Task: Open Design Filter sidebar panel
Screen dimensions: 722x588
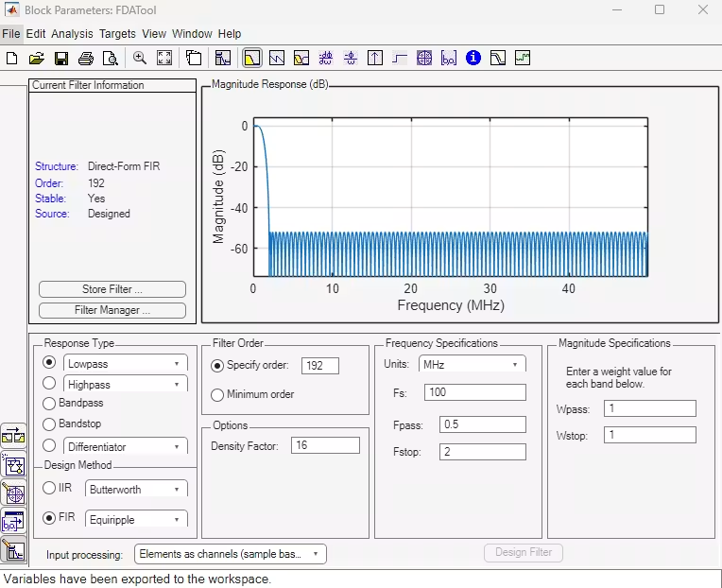Action: [13, 550]
